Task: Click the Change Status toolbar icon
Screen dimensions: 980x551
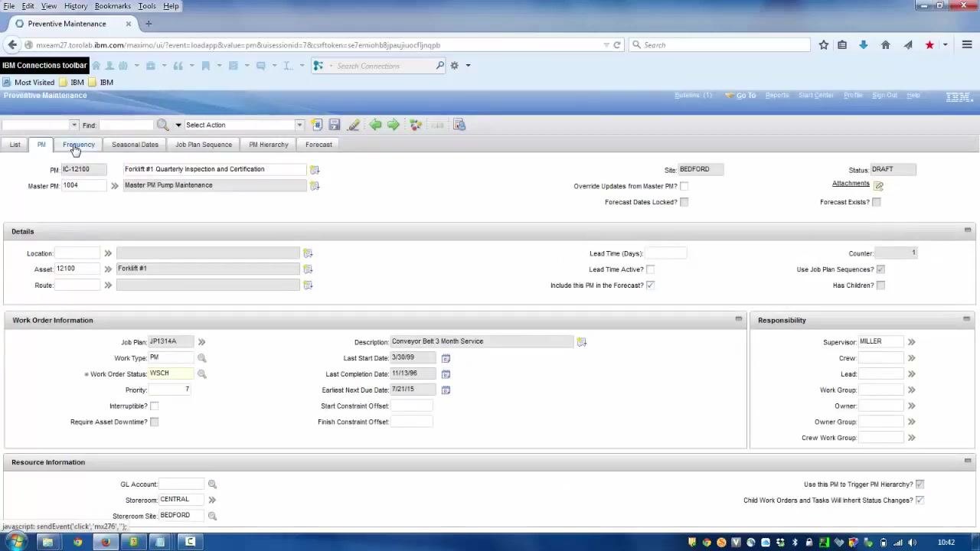Action: tap(416, 125)
